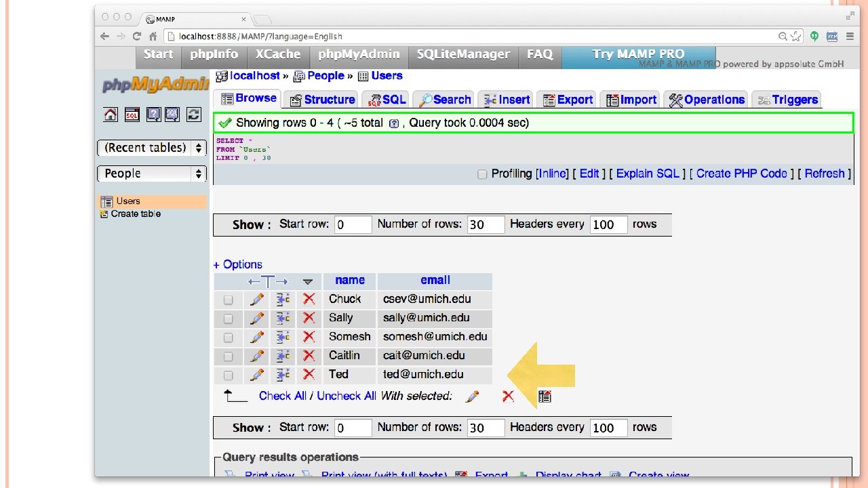This screenshot has width=868, height=488.
Task: Click browser home button
Action: coord(153,37)
